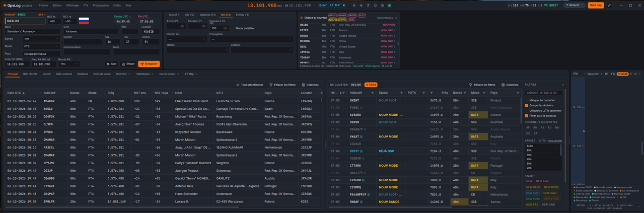Toggle the DXCC chase filter pill
This screenshot has width=644, height=213.
pos(332,16)
